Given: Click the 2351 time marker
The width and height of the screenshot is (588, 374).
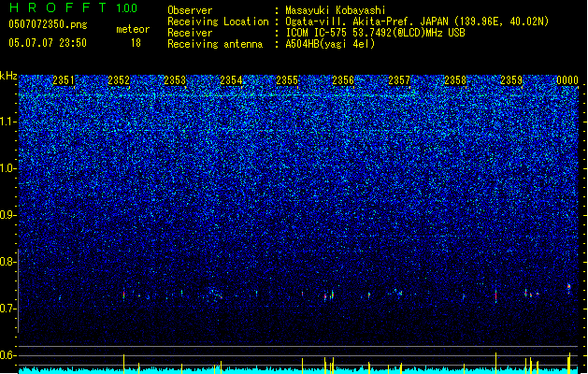Looking at the screenshot, I should [x=64, y=80].
